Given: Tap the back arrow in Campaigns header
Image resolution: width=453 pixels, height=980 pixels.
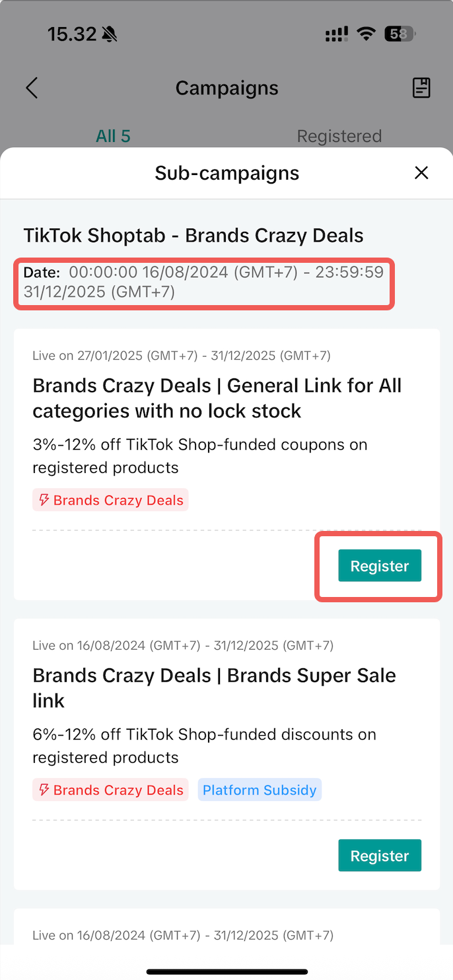Looking at the screenshot, I should coord(32,88).
